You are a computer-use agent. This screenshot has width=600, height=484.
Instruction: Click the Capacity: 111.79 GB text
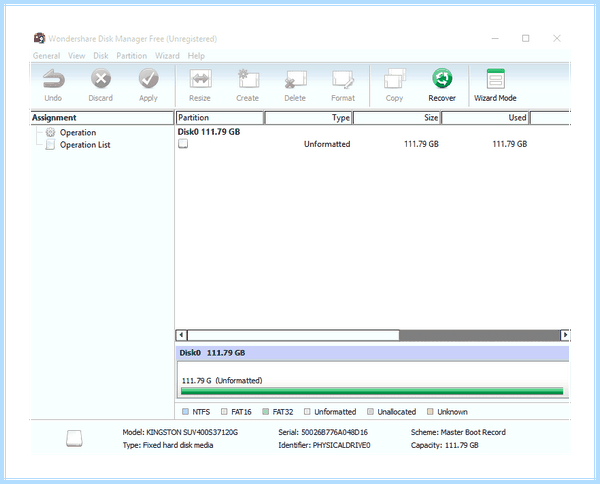tap(445, 445)
